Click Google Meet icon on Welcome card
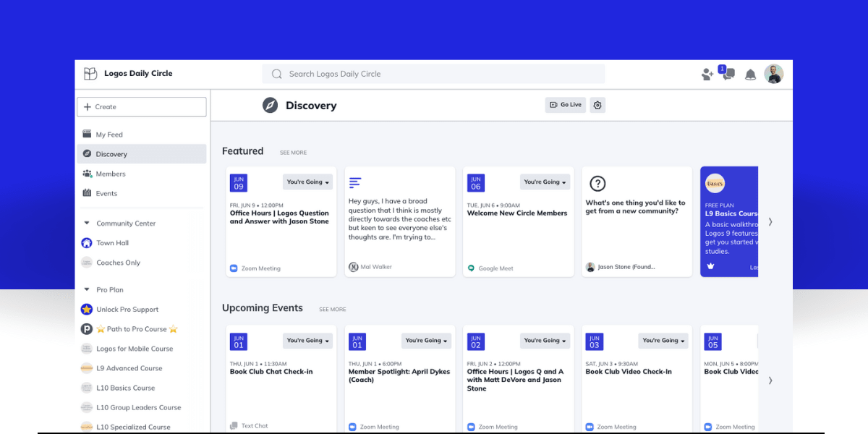Screen dimensions: 868x434 click(471, 268)
